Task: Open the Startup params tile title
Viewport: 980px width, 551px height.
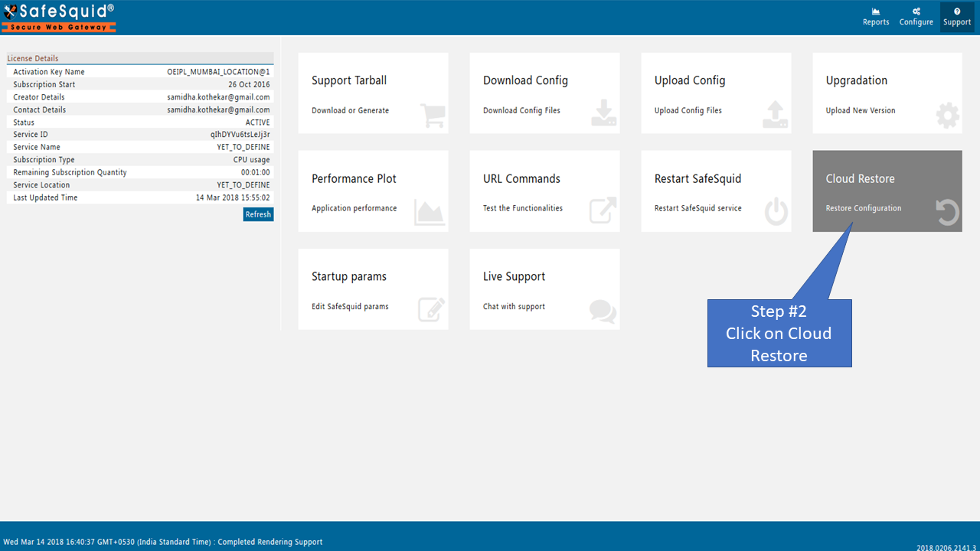Action: 349,276
